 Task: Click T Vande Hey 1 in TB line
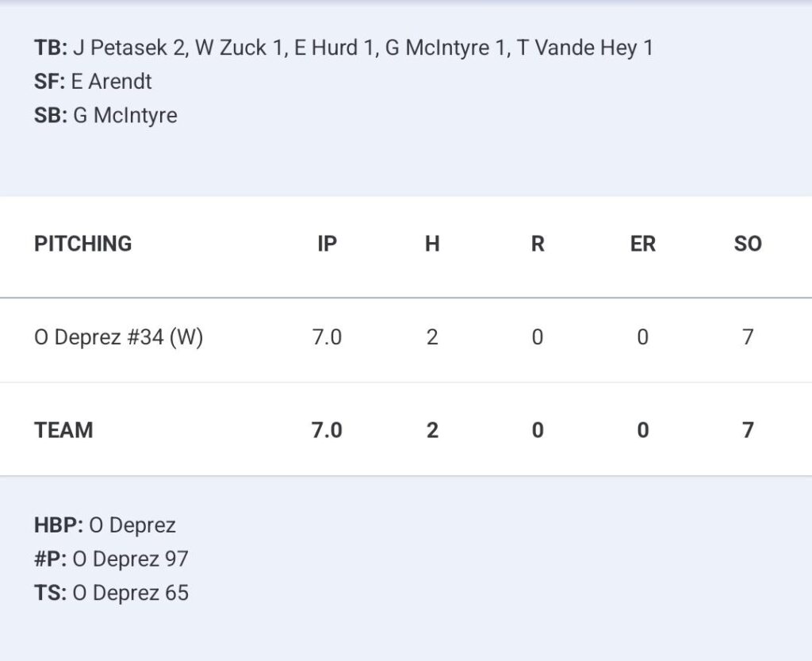click(585, 48)
